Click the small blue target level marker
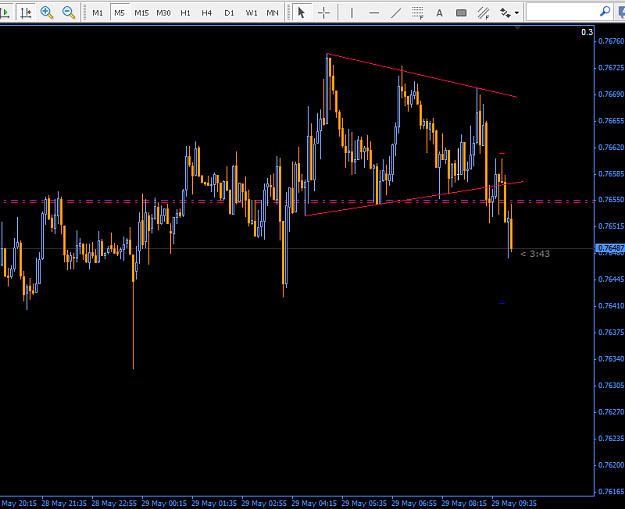The width and height of the screenshot is (625, 509). click(x=502, y=304)
